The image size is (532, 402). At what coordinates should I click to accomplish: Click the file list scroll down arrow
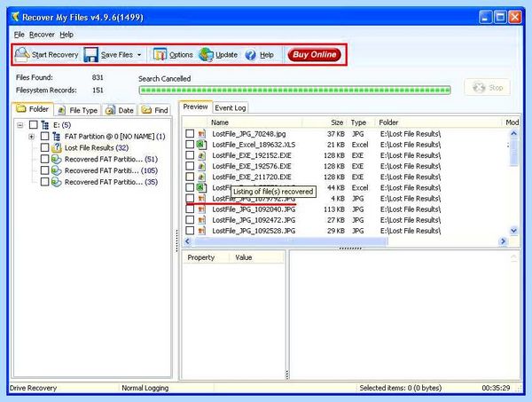pyautogui.click(x=513, y=231)
